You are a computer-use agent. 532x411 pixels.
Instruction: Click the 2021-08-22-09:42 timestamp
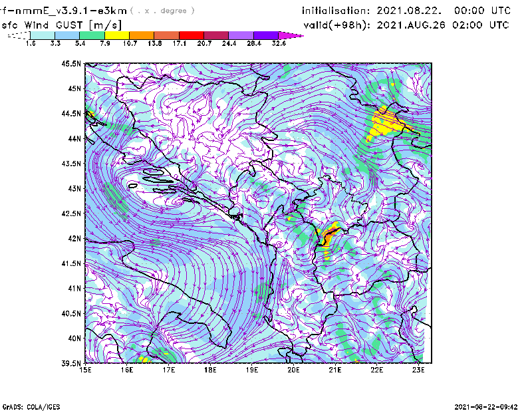(491, 406)
